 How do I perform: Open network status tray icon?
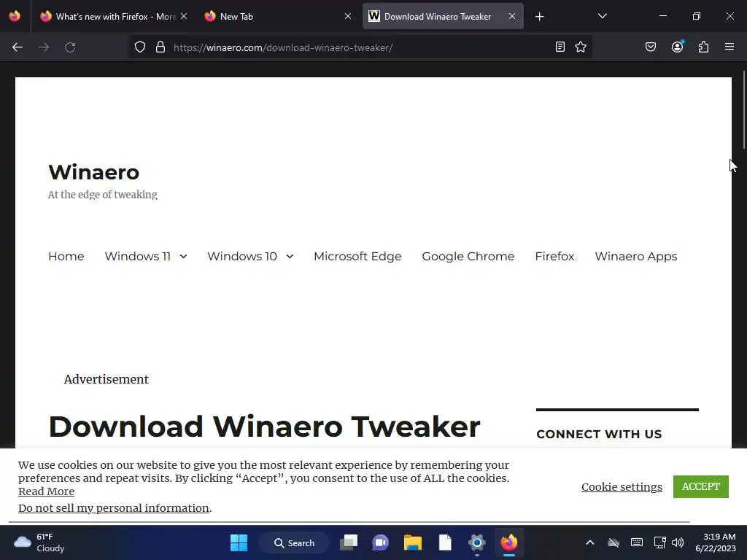[659, 542]
